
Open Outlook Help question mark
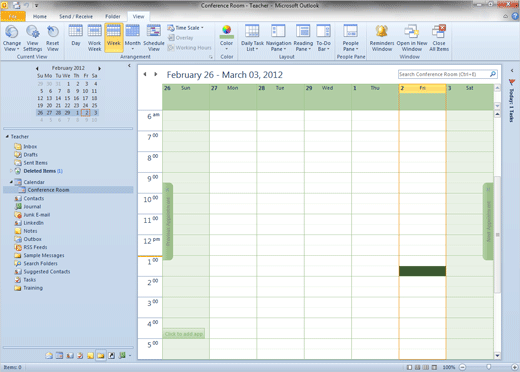[515, 16]
